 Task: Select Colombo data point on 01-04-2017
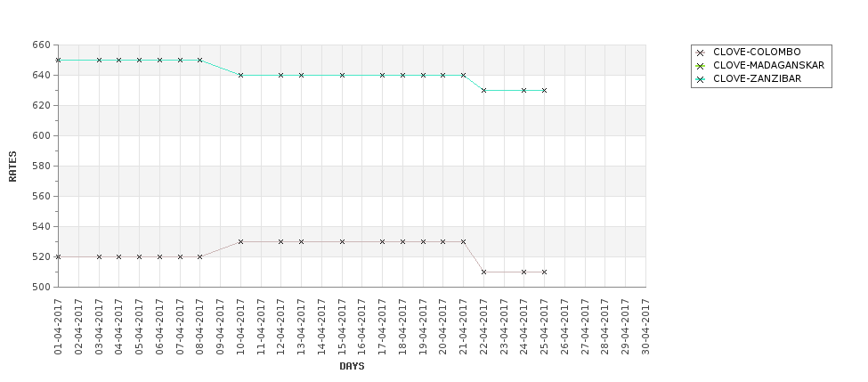(x=58, y=256)
